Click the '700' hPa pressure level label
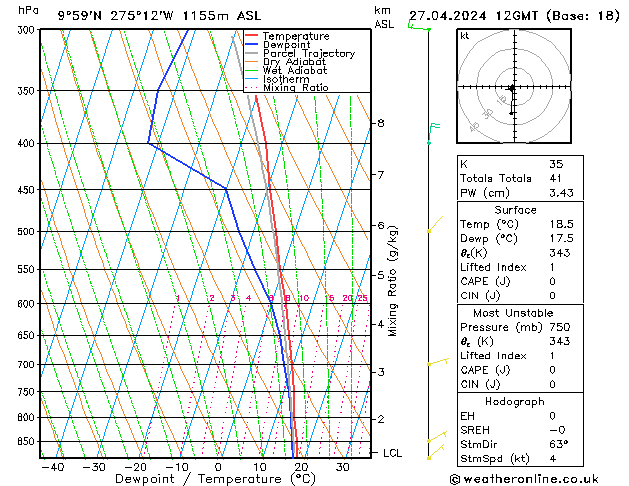This screenshot has width=629, height=486. click(28, 364)
